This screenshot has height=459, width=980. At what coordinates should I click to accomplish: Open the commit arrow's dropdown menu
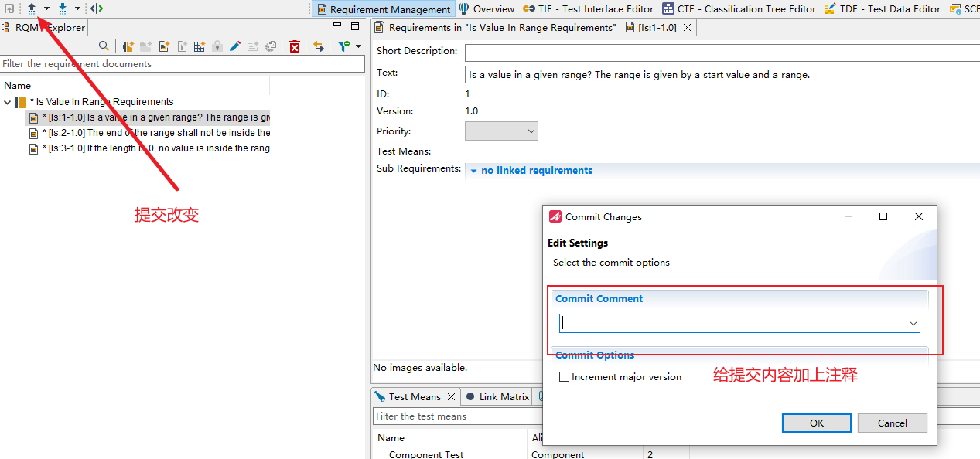tap(46, 8)
